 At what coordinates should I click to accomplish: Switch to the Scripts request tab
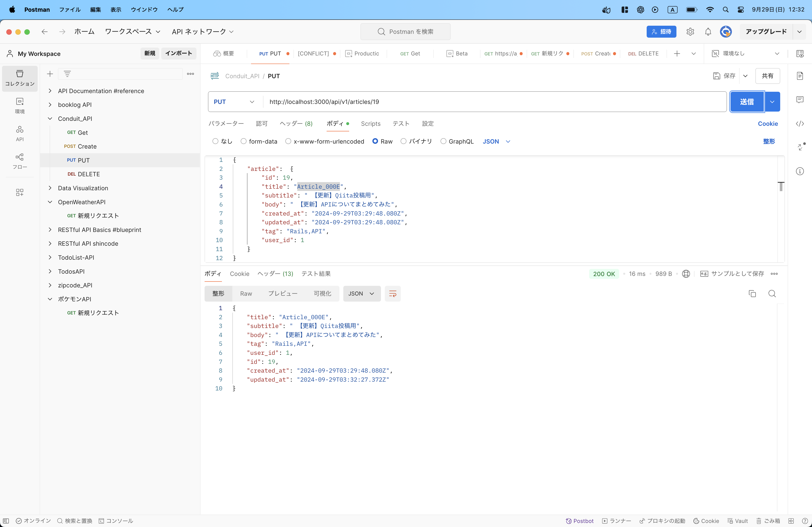[371, 124]
